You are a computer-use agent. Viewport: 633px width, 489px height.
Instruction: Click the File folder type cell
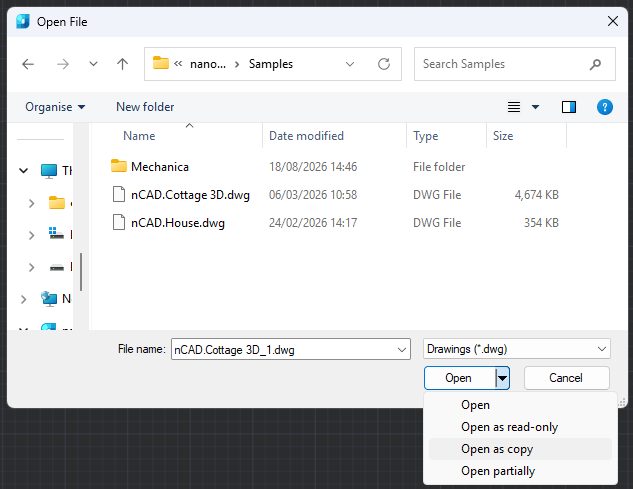click(439, 167)
